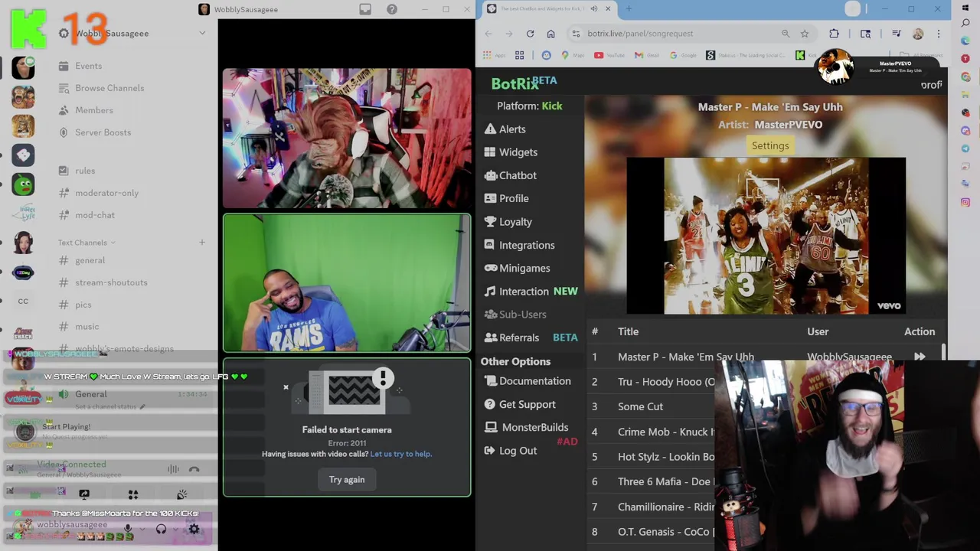
Task: Click the song request video player
Action: (x=766, y=236)
